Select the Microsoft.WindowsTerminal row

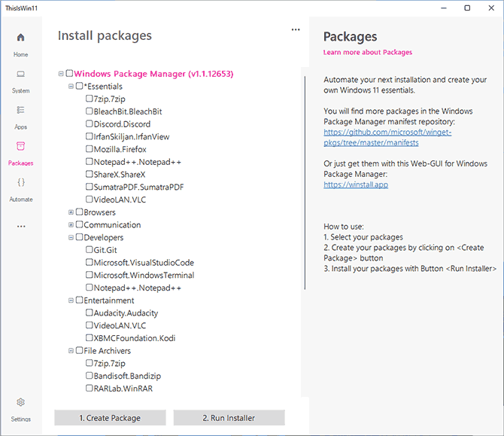pos(144,275)
